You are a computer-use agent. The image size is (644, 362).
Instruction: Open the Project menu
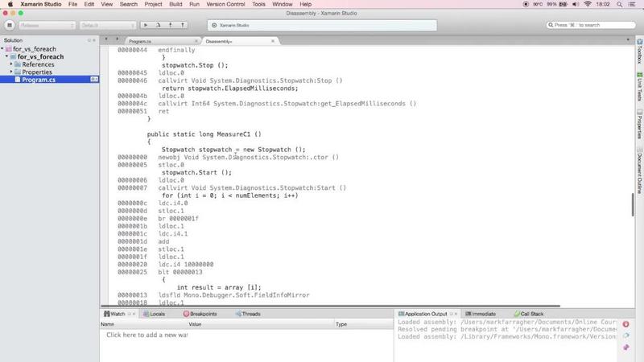coord(153,4)
